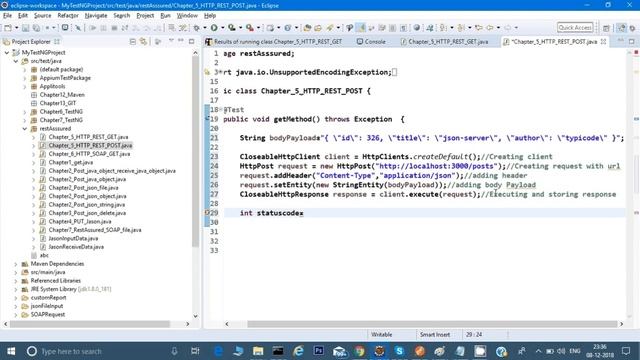This screenshot has width=640, height=360.
Task: Open Skype from the taskbar
Action: [399, 351]
